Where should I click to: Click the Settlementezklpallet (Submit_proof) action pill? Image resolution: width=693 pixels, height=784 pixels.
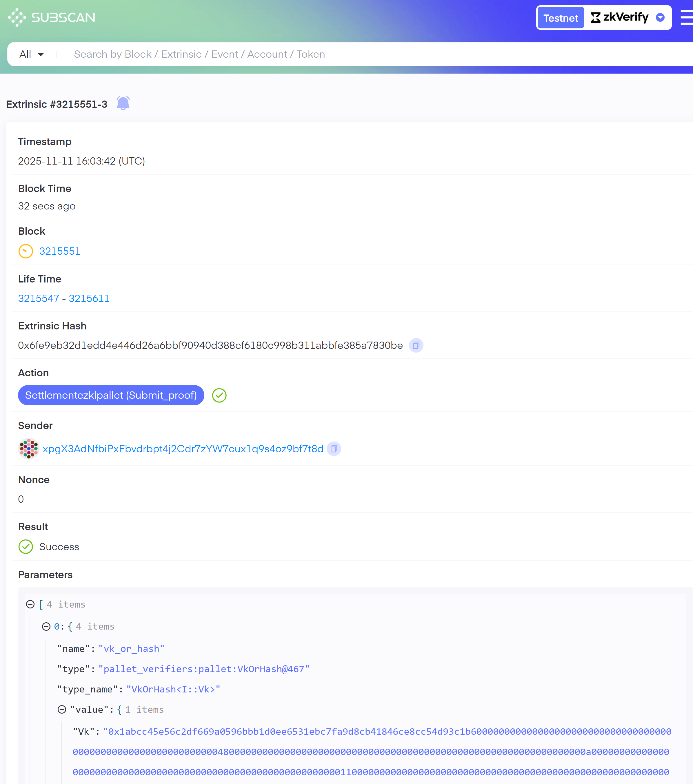[111, 395]
